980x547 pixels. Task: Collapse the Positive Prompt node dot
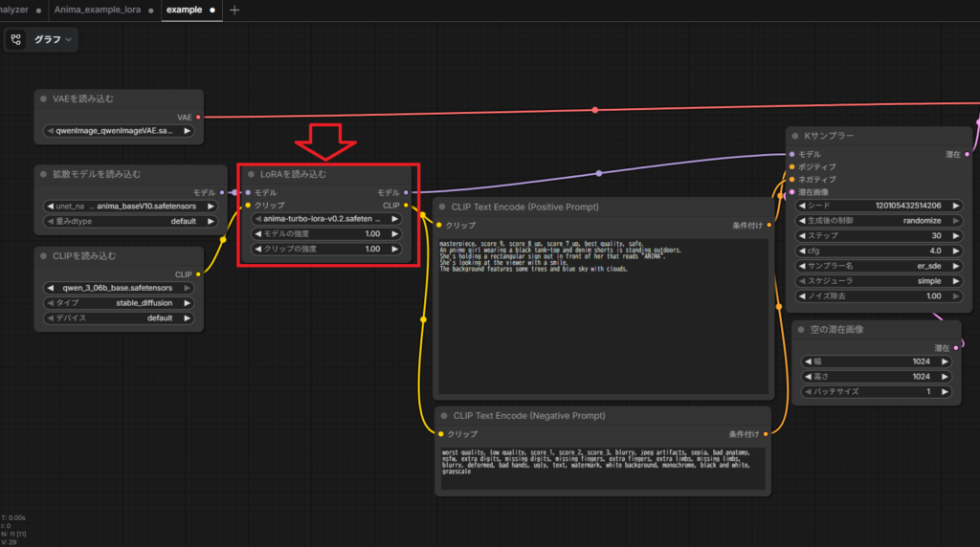tap(442, 207)
